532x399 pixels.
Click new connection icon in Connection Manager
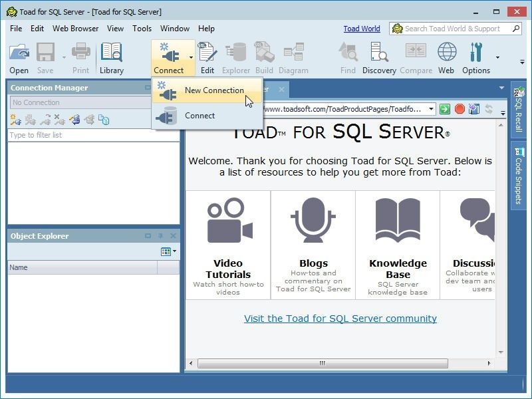point(15,120)
